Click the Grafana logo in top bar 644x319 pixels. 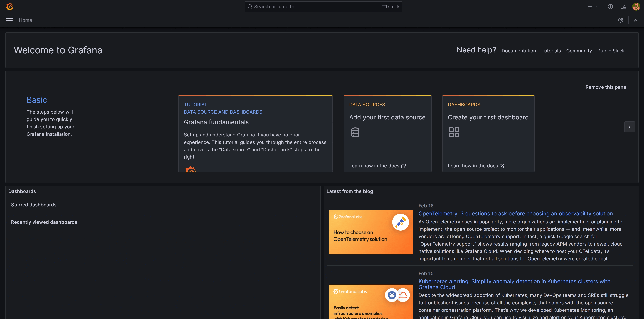click(10, 7)
